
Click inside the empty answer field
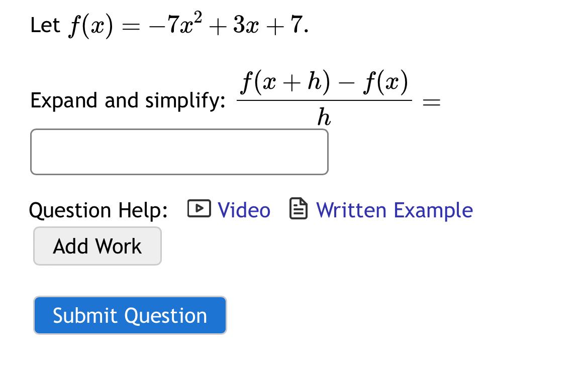point(179,152)
